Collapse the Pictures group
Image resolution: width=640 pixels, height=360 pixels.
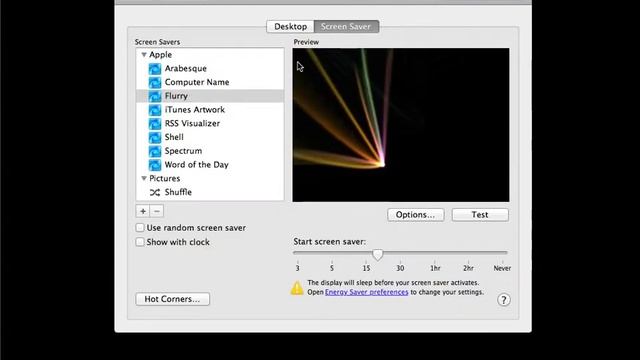tap(144, 178)
